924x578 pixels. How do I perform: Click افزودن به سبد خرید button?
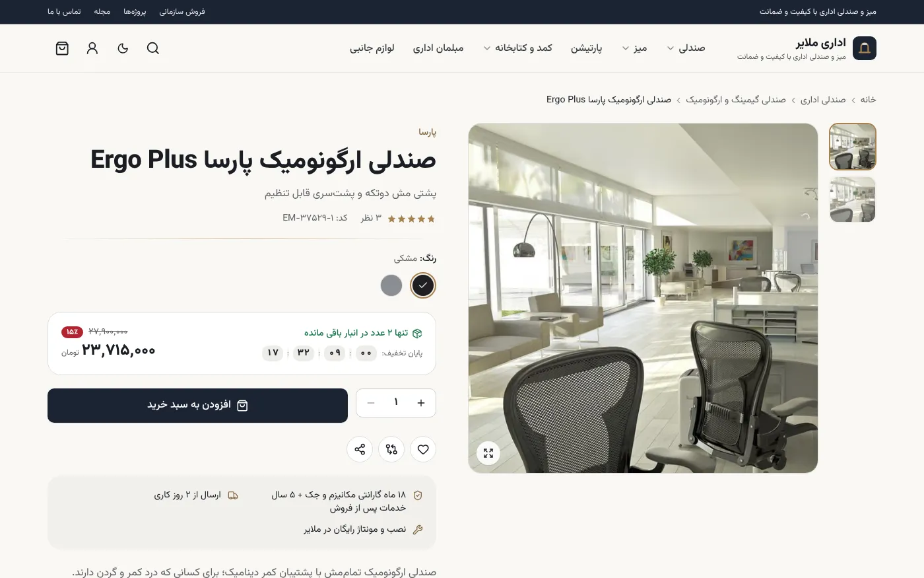pyautogui.click(x=197, y=406)
